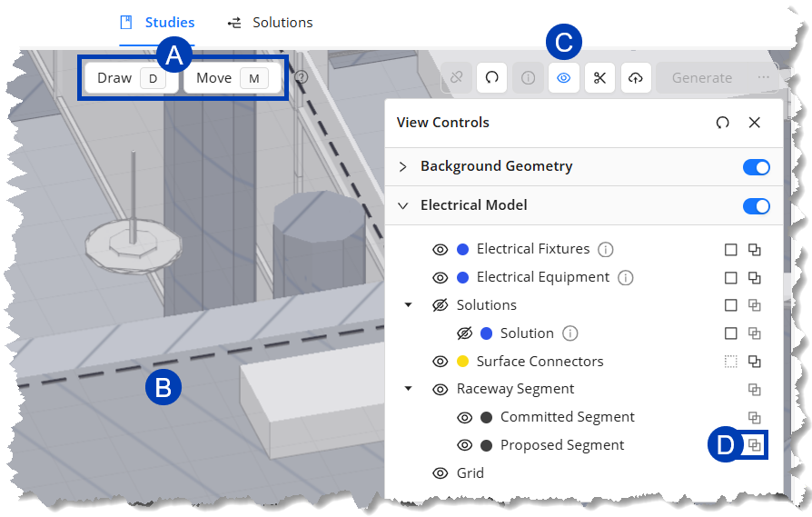
Task: Select the scissors cut tool icon
Action: click(x=599, y=78)
